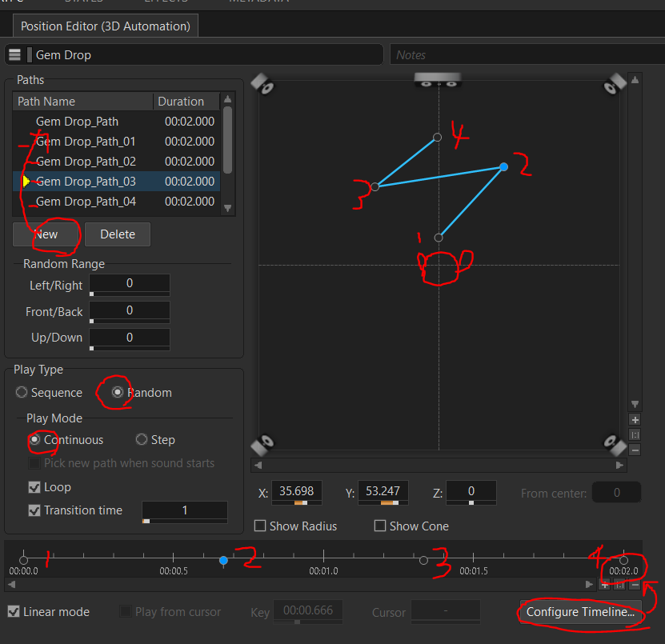Click the Z coordinate field
Viewport: 665px width, 644px height.
[x=471, y=491]
